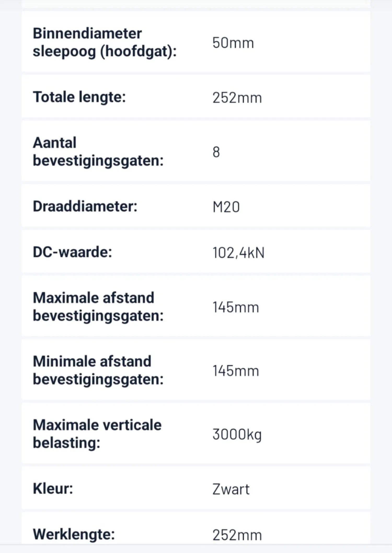392x553 pixels.
Task: Select the 50mm inner diameter value
Action: tap(233, 43)
